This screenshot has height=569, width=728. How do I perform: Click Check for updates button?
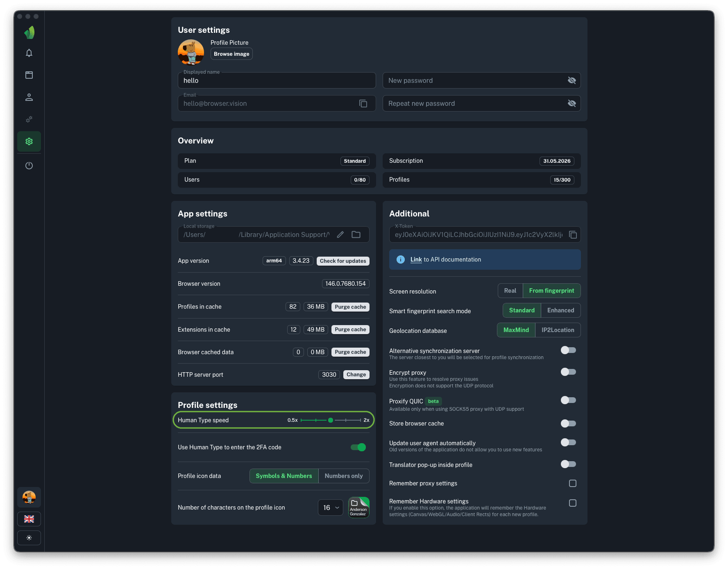point(342,261)
